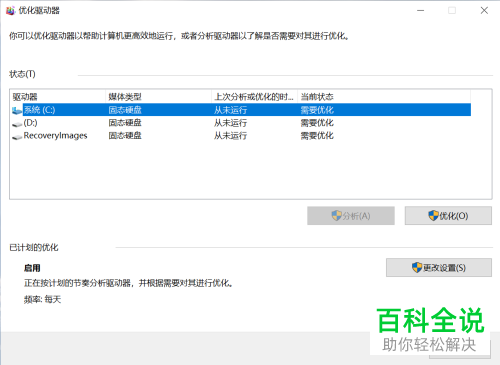Click the 状态(T) section label
This screenshot has width=500, height=365.
(22, 74)
